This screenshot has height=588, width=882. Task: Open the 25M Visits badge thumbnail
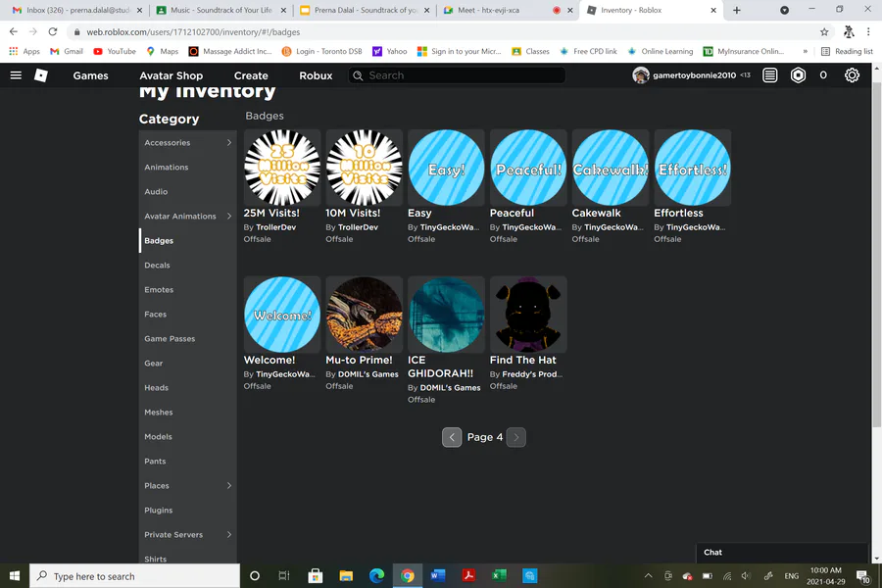[282, 168]
